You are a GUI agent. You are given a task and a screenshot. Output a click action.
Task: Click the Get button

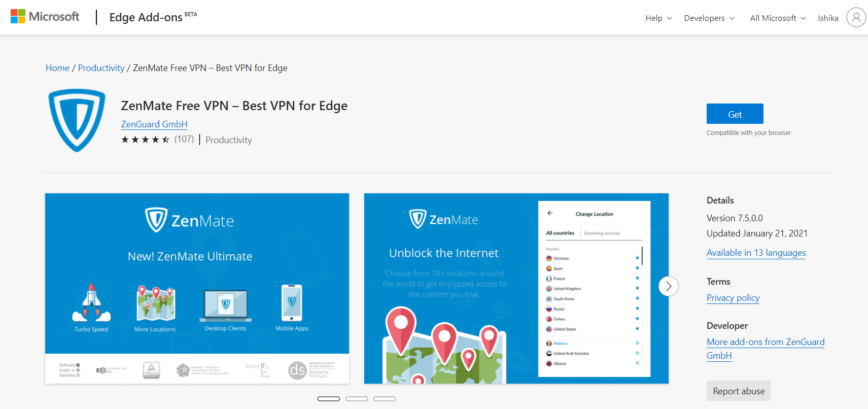(735, 114)
